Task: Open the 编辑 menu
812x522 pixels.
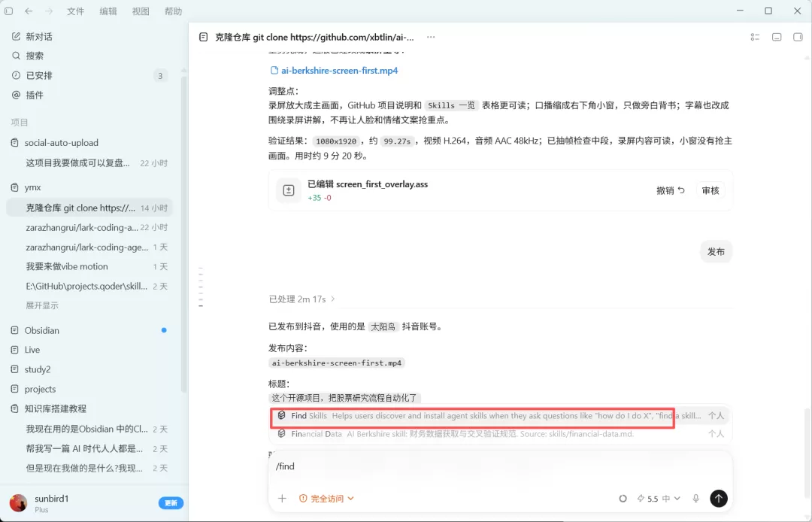Action: [x=108, y=11]
